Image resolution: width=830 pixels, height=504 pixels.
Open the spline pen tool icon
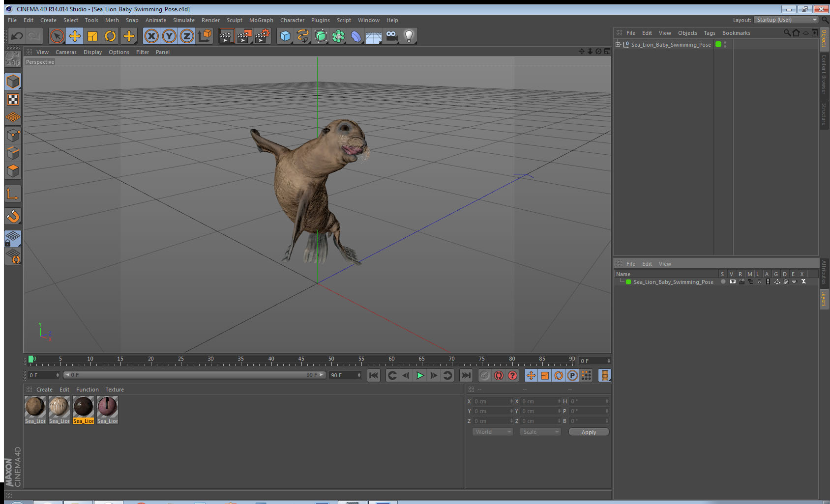click(303, 36)
